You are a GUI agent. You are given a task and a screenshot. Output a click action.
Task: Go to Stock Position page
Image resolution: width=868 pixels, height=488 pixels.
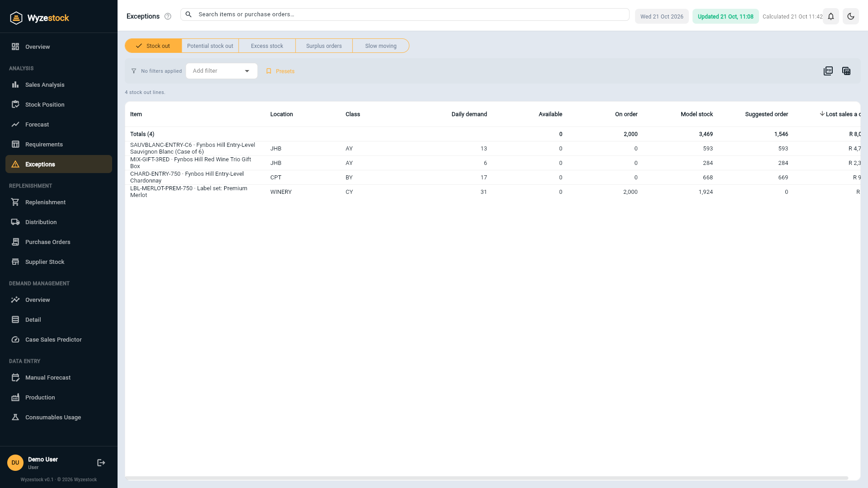pyautogui.click(x=59, y=105)
